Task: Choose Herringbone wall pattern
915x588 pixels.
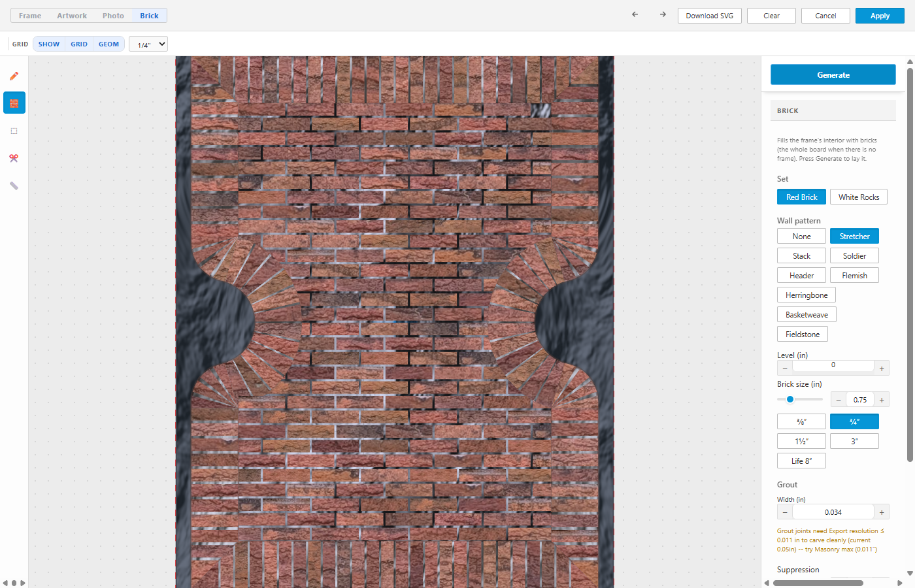Action: 807,295
